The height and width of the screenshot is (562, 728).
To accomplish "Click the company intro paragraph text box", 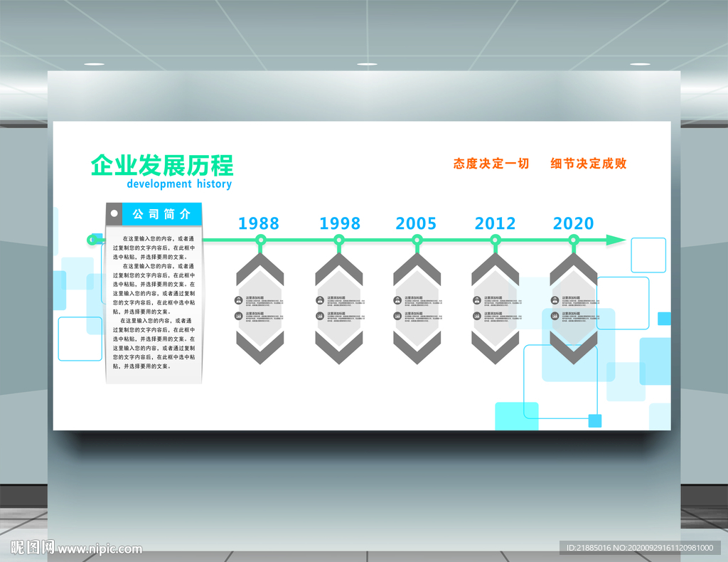I will click(154, 302).
